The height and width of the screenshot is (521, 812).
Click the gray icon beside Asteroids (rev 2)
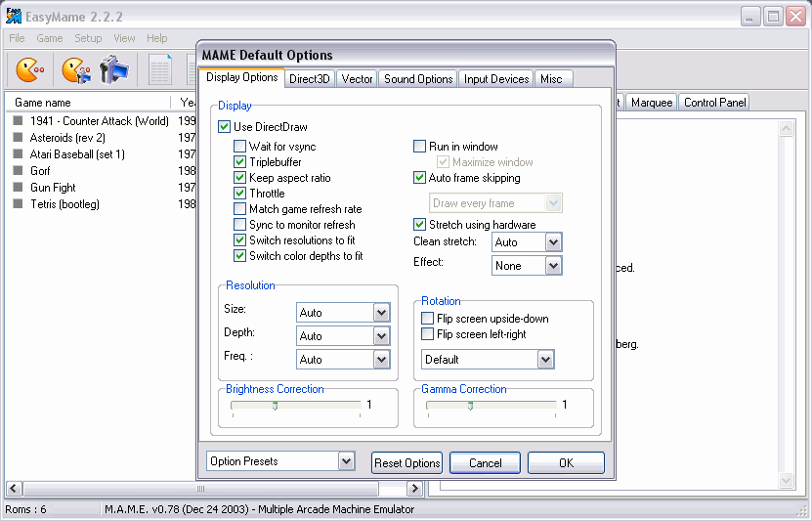(19, 137)
